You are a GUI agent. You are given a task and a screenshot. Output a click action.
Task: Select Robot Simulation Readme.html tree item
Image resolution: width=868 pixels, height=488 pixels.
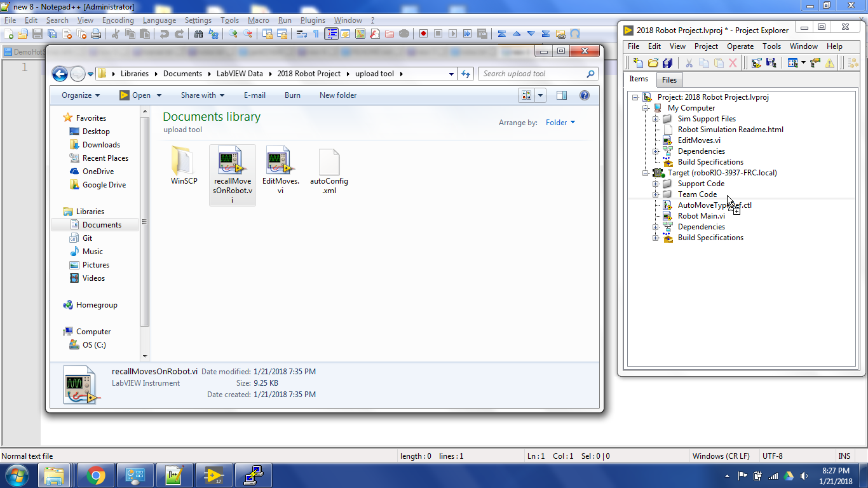[x=730, y=130]
